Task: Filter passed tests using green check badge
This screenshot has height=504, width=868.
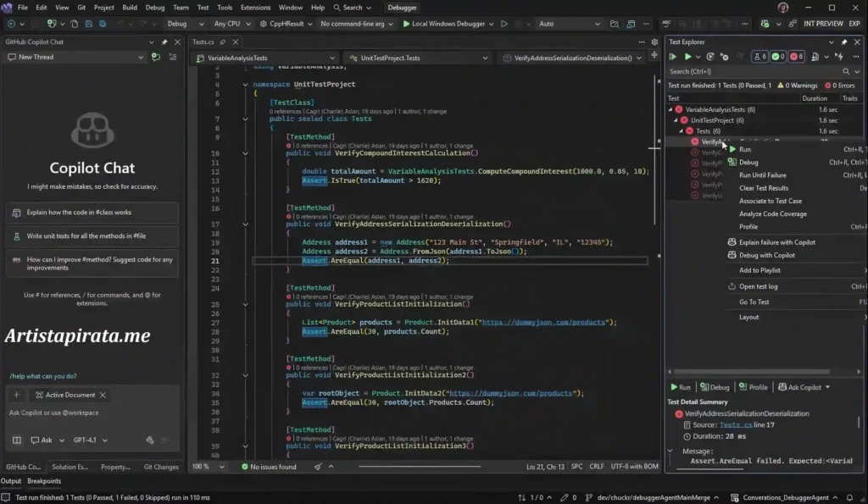Action: tap(776, 56)
